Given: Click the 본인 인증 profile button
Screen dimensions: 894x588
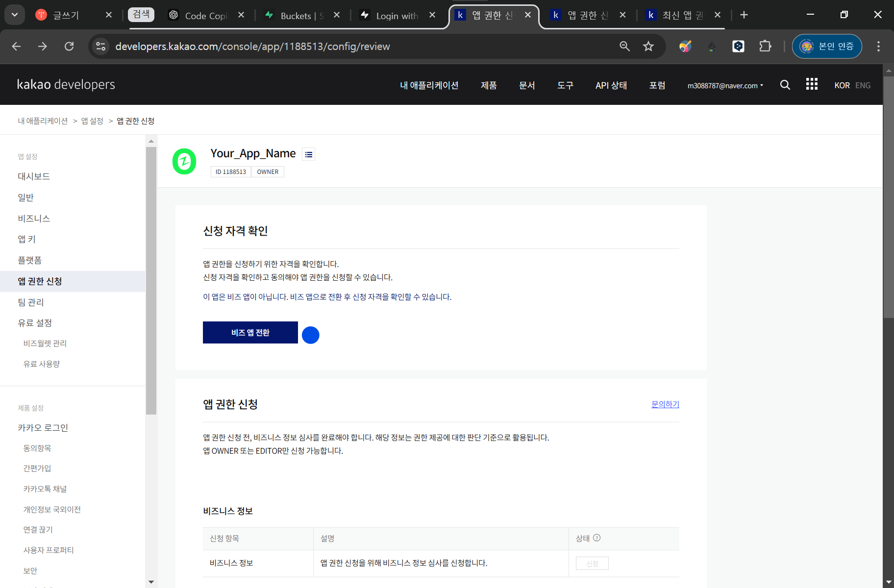Looking at the screenshot, I should 827,46.
